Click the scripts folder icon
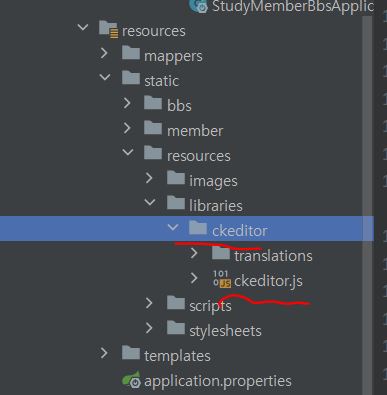 [176, 303]
